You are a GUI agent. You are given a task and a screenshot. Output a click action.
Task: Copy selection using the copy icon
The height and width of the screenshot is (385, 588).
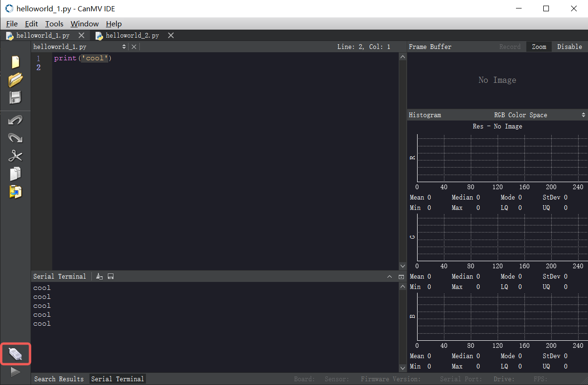pyautogui.click(x=16, y=174)
